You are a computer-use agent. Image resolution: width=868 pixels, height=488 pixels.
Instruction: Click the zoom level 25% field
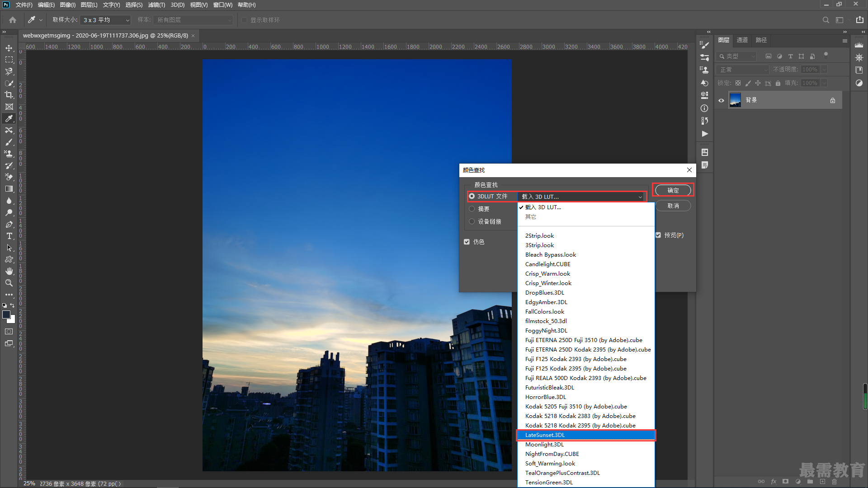tap(29, 483)
